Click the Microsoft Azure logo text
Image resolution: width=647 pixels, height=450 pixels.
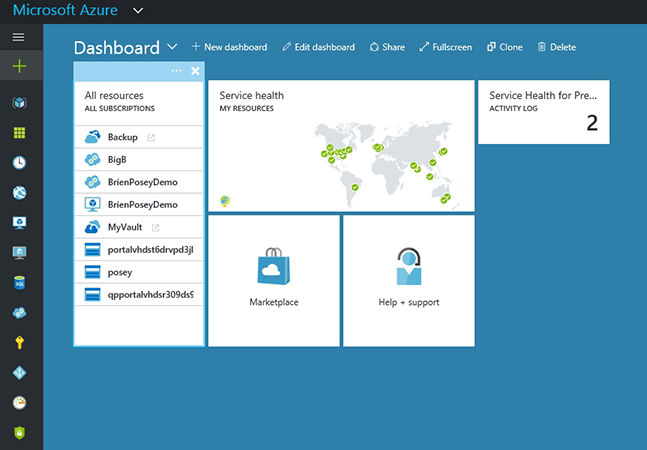(x=65, y=10)
